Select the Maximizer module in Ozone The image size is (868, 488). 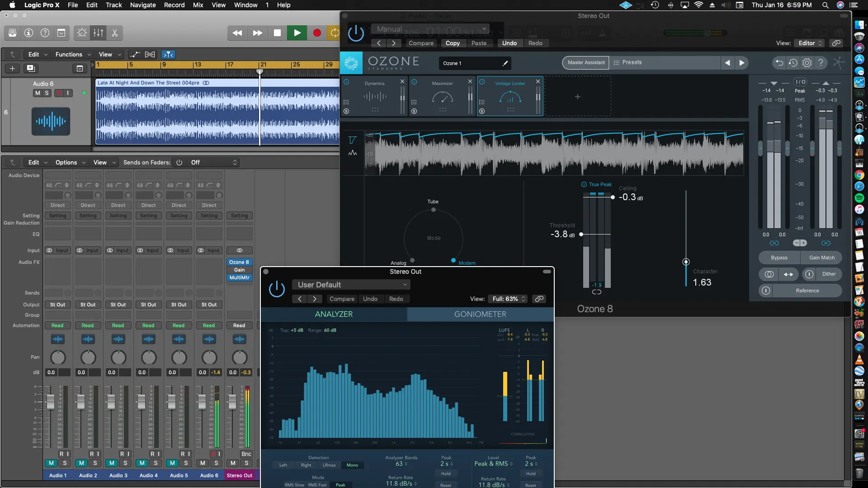(x=442, y=96)
